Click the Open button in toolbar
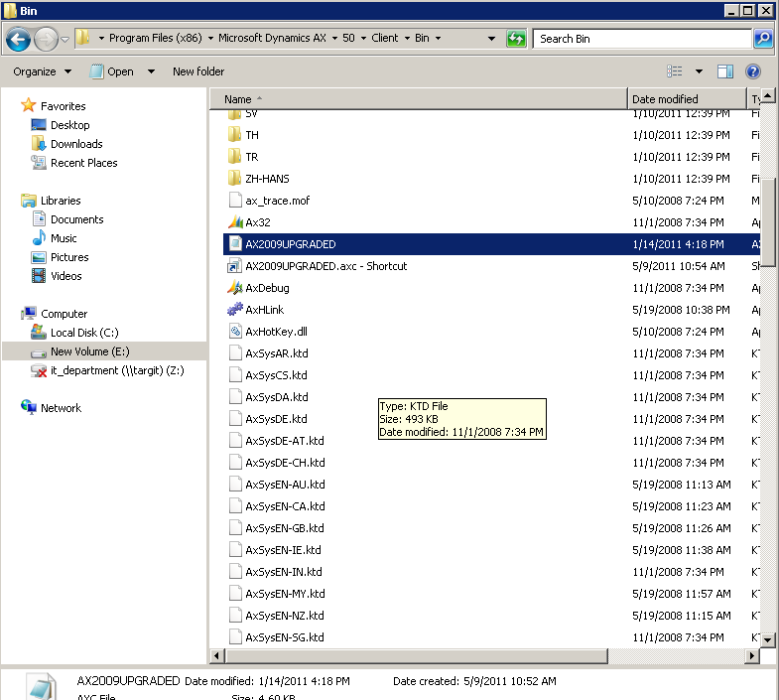 coord(112,71)
